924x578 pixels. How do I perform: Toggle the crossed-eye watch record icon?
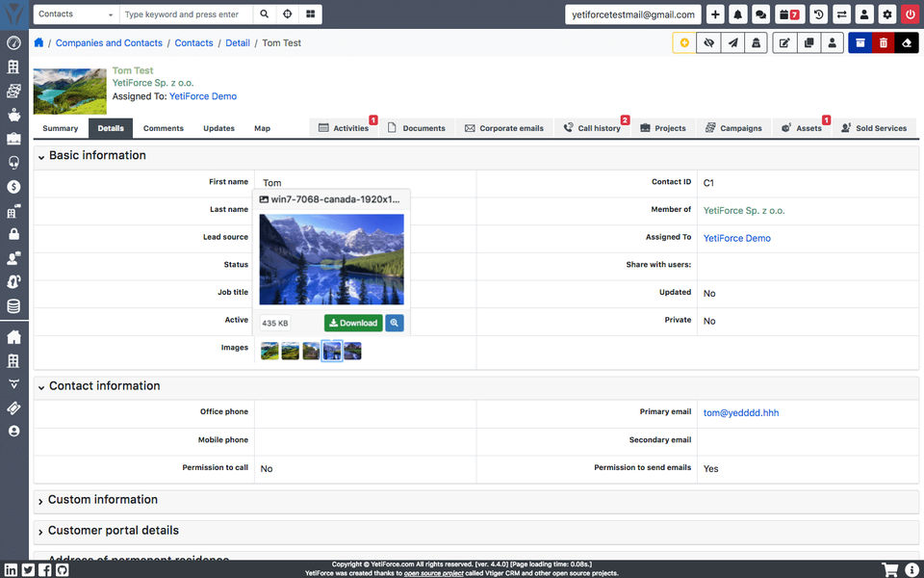(709, 42)
